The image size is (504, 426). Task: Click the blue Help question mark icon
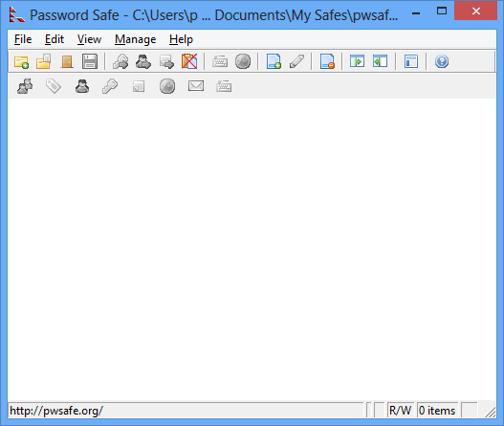click(x=442, y=61)
